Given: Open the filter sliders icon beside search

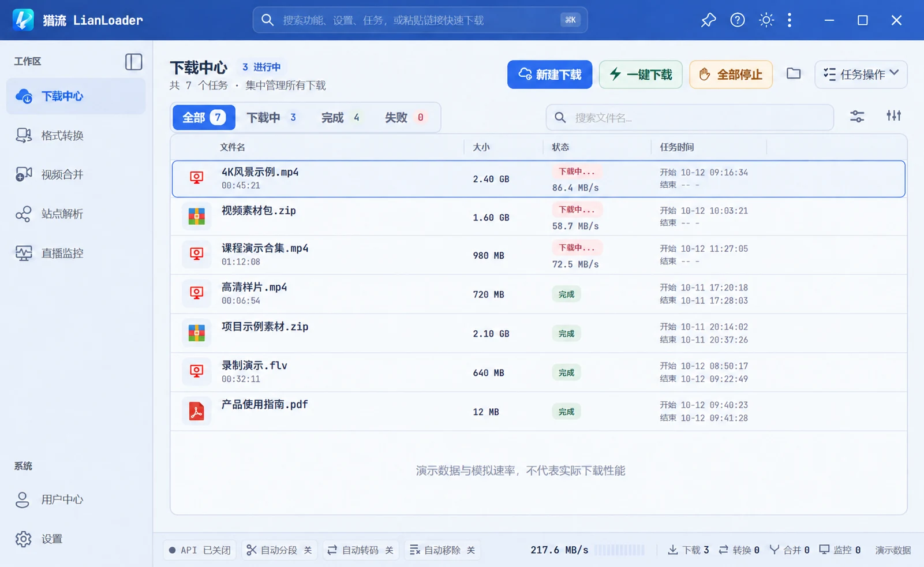Looking at the screenshot, I should click(857, 117).
